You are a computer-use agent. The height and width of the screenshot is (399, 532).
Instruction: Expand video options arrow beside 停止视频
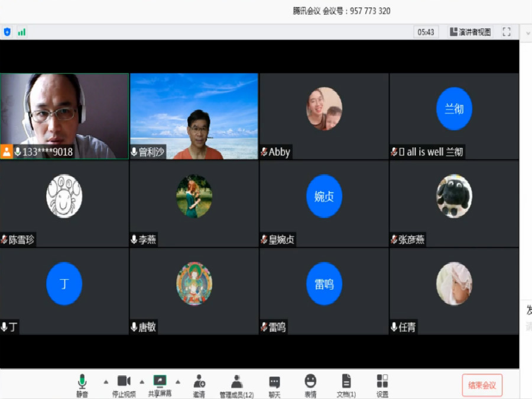(142, 381)
